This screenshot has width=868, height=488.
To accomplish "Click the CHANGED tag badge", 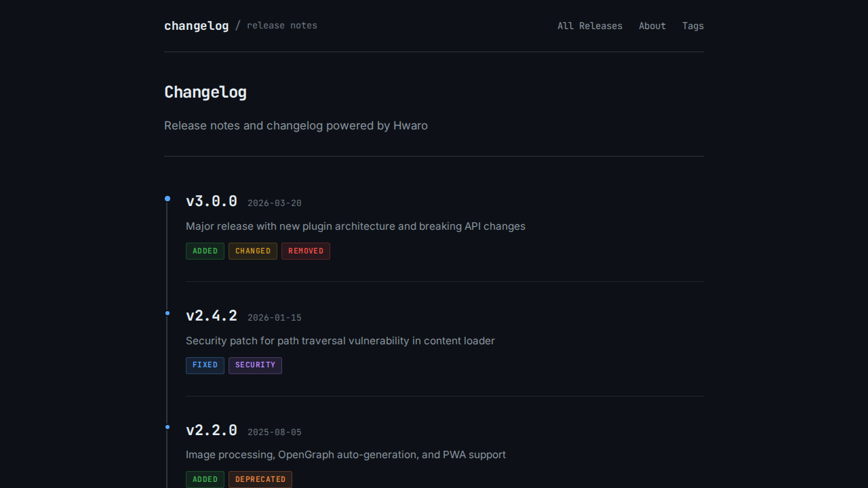I will pyautogui.click(x=252, y=251).
